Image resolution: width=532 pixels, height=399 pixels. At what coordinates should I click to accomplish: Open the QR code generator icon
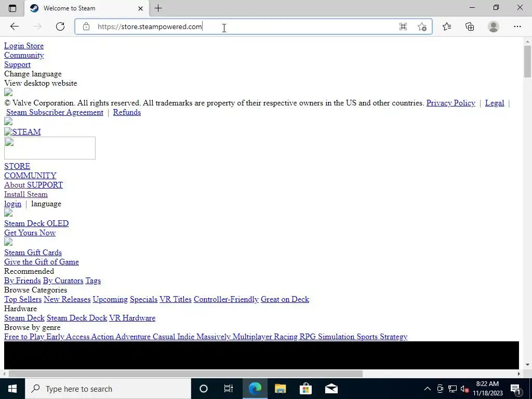(x=403, y=26)
